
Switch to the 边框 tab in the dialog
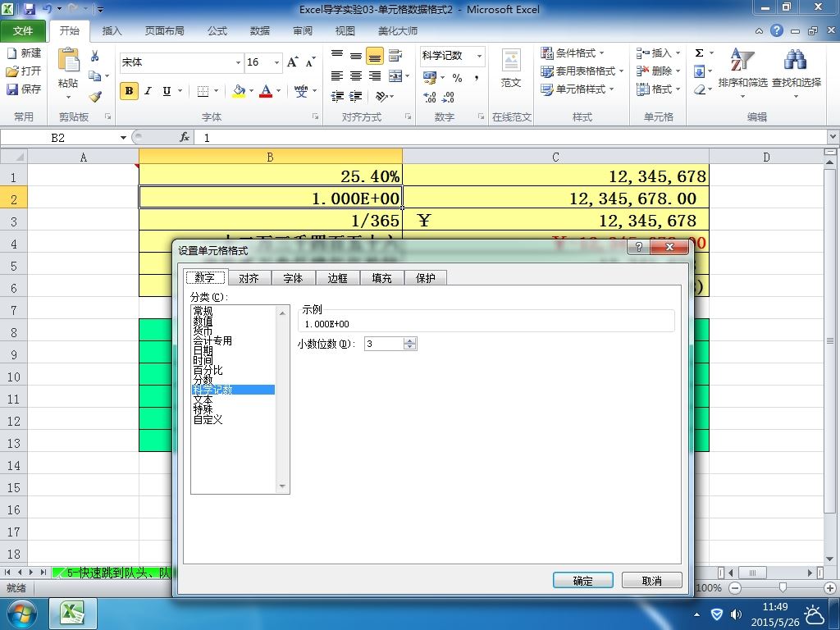click(x=337, y=278)
